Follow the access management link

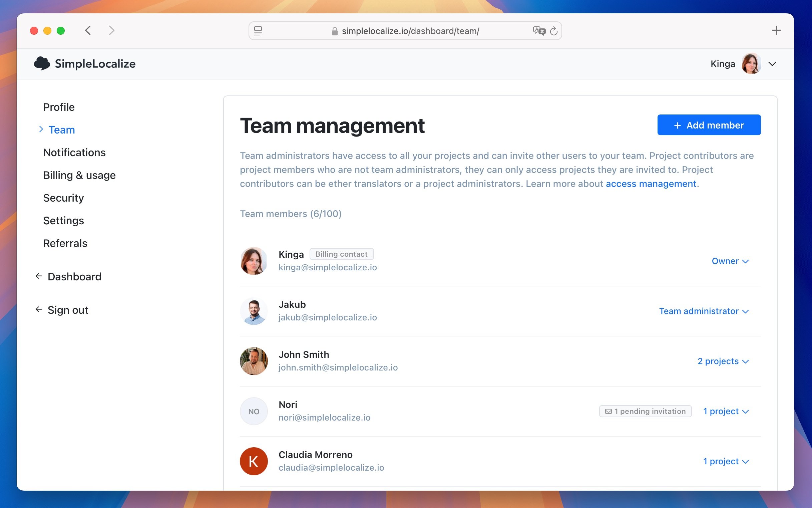(x=651, y=184)
